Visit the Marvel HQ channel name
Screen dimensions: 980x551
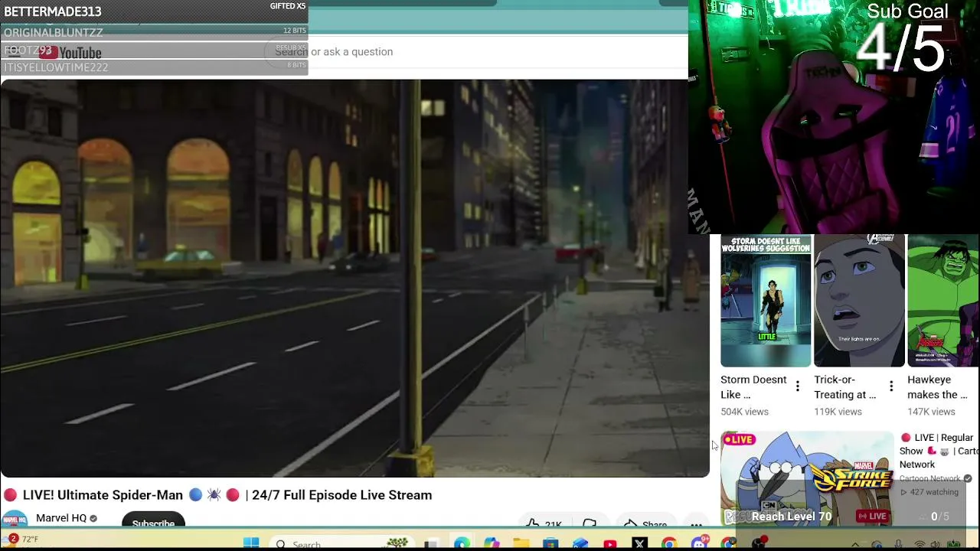[x=61, y=518]
